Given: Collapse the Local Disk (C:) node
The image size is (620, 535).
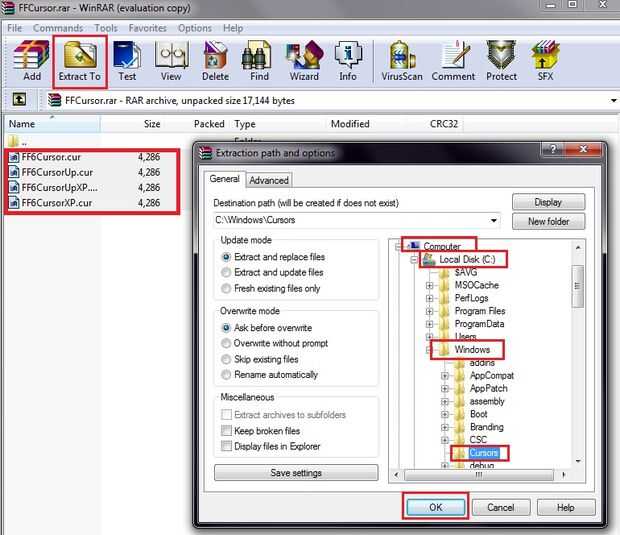Looking at the screenshot, I should coord(414,259).
